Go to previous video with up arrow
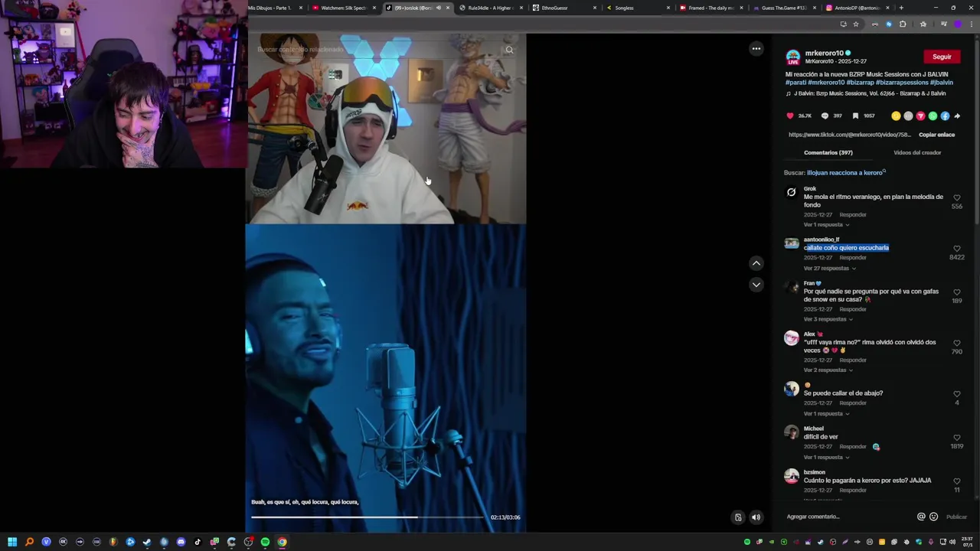 pyautogui.click(x=756, y=263)
